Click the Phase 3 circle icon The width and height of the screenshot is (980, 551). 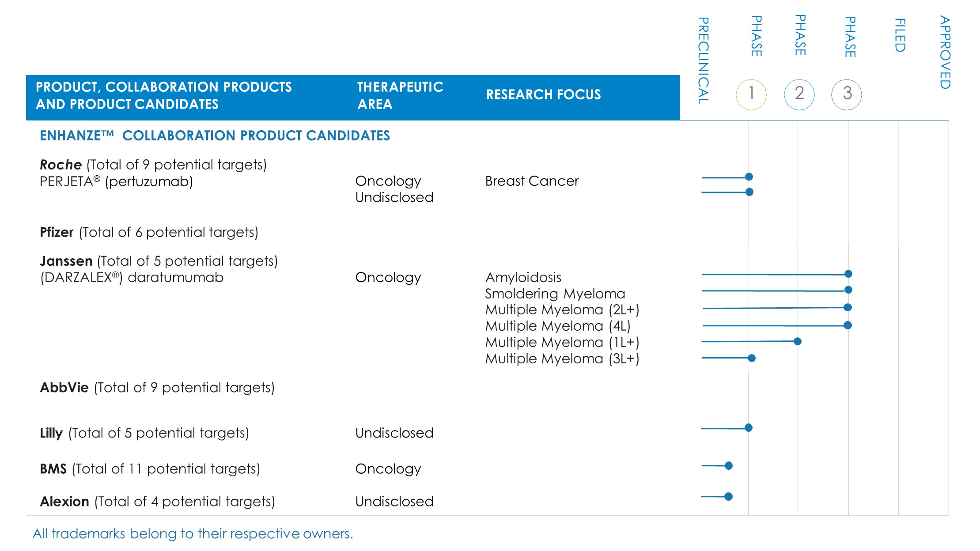[x=847, y=94]
